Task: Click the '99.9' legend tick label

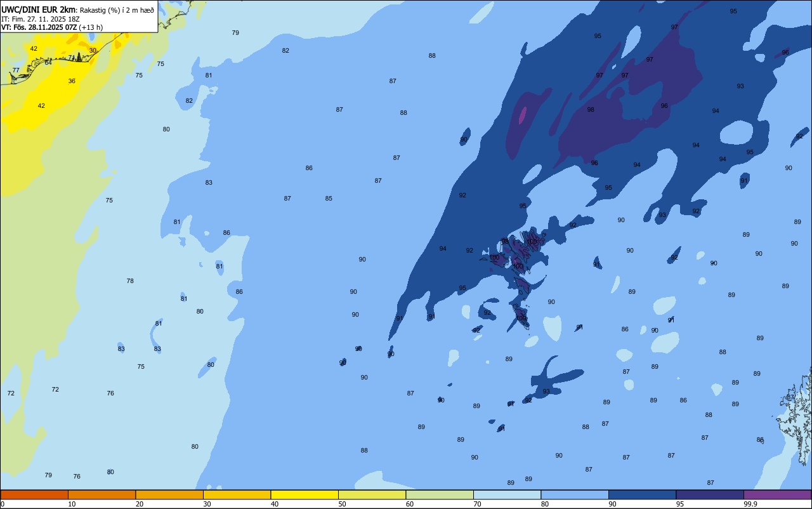Action: [750, 504]
